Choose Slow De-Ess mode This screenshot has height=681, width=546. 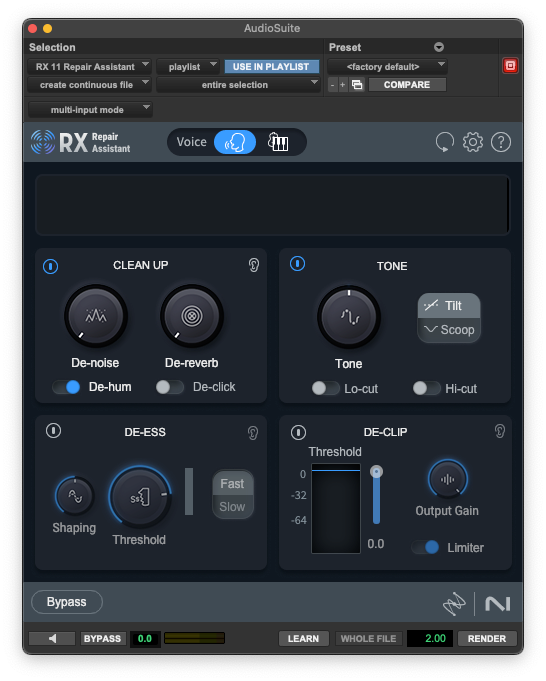pos(233,506)
